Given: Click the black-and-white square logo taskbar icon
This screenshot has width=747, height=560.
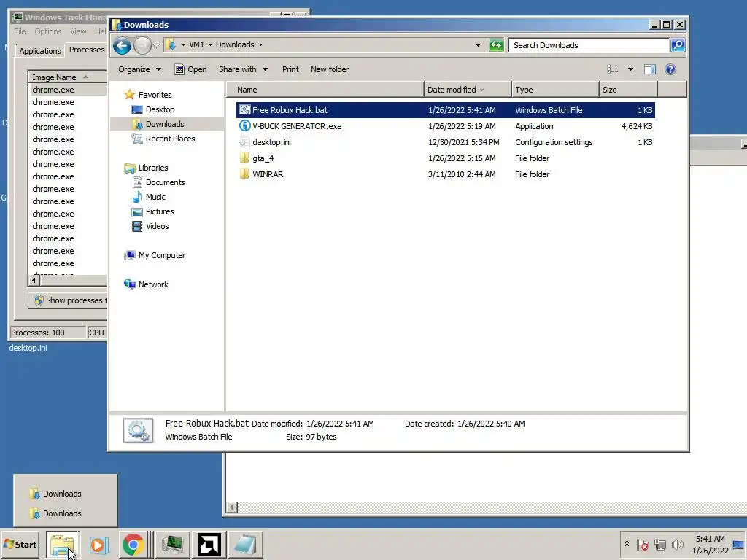Looking at the screenshot, I should [209, 545].
